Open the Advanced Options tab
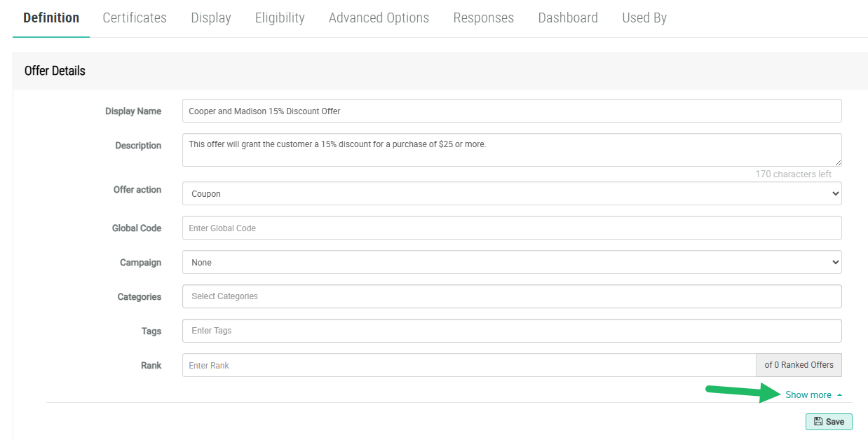The image size is (868, 440). click(379, 18)
